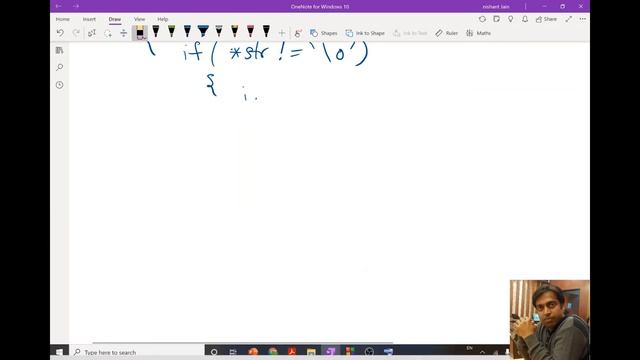Image resolution: width=640 pixels, height=360 pixels.
Task: Open the Shapes gallery
Action: pyautogui.click(x=324, y=33)
